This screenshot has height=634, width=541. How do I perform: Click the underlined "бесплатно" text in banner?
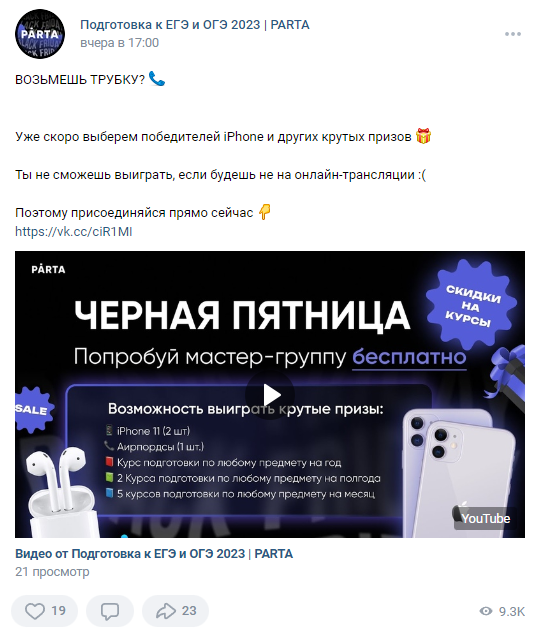point(409,357)
